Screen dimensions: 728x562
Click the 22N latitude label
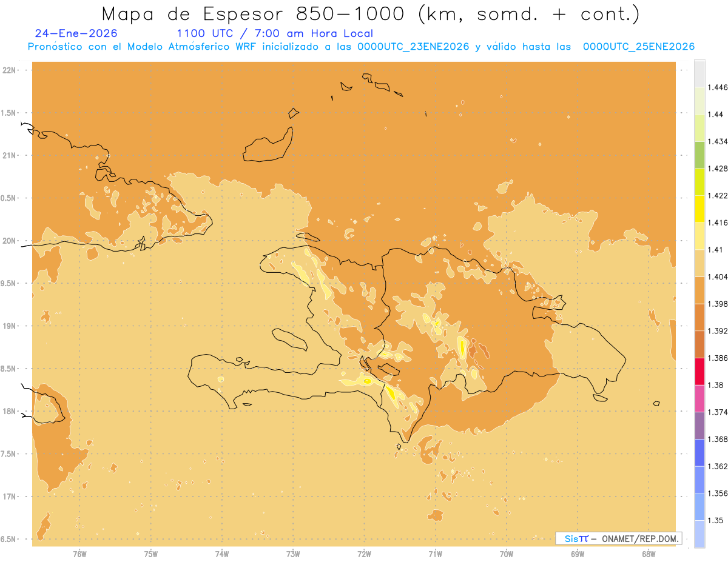[10, 70]
